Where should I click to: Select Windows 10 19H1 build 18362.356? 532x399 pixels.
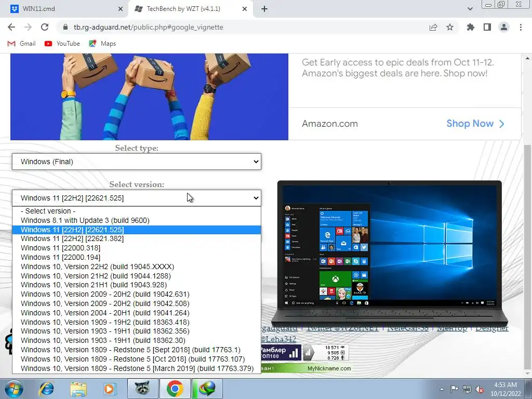tap(137, 331)
